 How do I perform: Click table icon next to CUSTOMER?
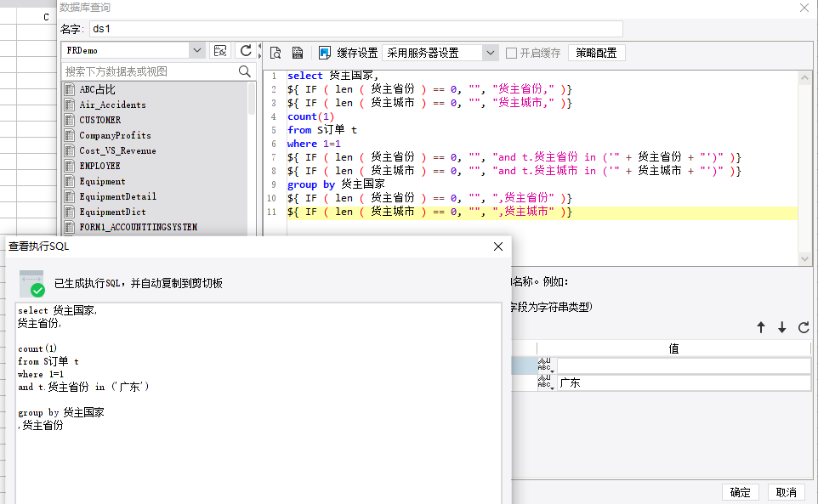[70, 120]
